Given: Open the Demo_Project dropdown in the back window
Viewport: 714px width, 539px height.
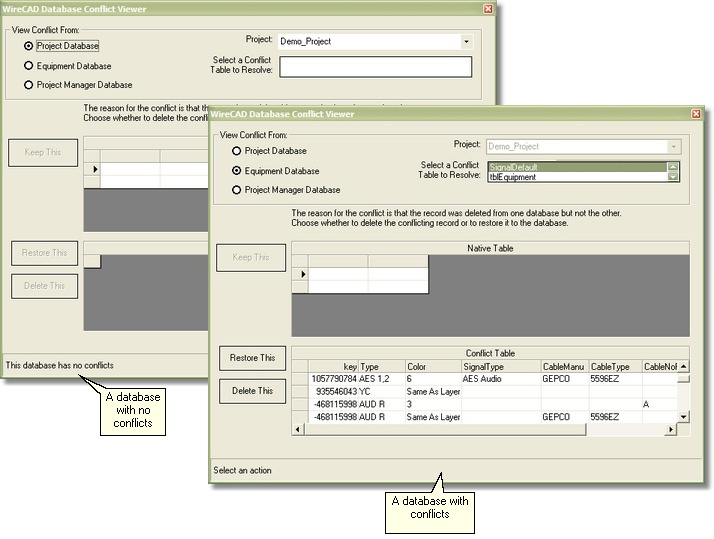Looking at the screenshot, I should [x=466, y=42].
